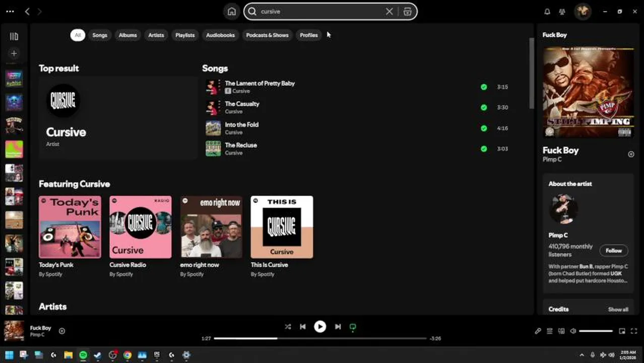Open the Cursive top result card
Viewport: 644px width, 363px height.
118,118
